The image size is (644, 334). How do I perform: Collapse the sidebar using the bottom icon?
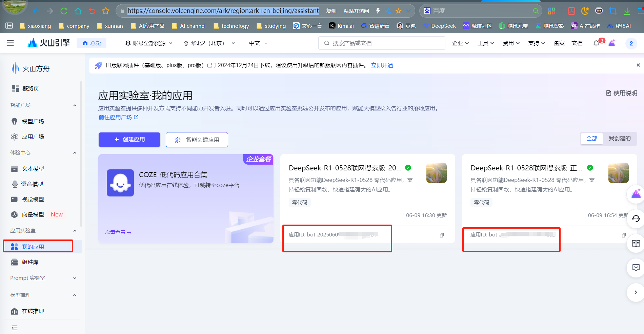pos(15,328)
